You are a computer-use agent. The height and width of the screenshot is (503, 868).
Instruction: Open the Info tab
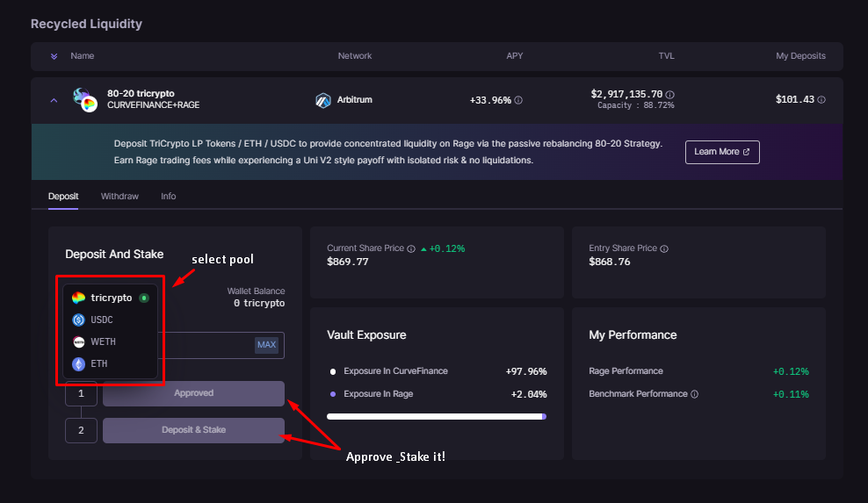(x=169, y=197)
